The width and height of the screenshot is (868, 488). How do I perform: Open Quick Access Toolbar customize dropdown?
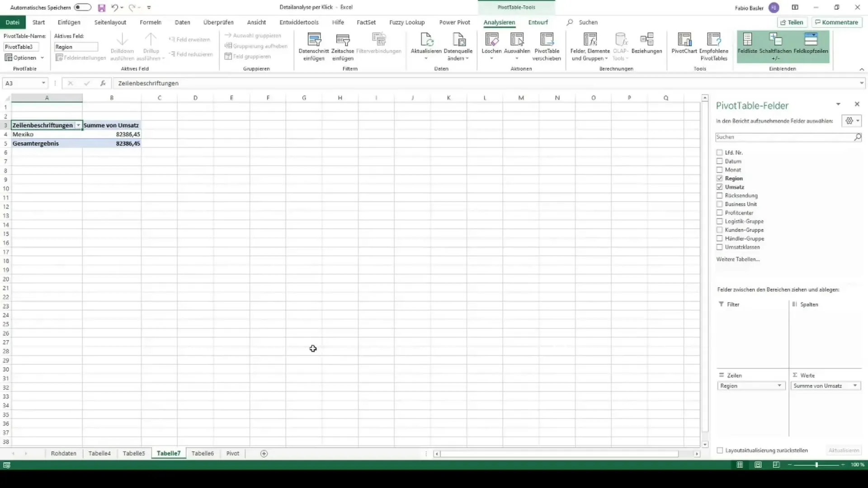click(149, 8)
